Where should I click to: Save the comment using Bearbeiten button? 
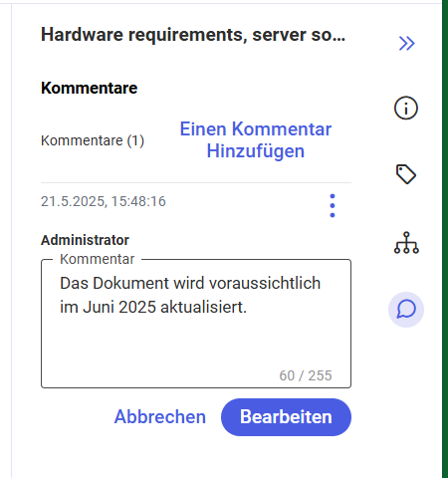coord(286,417)
